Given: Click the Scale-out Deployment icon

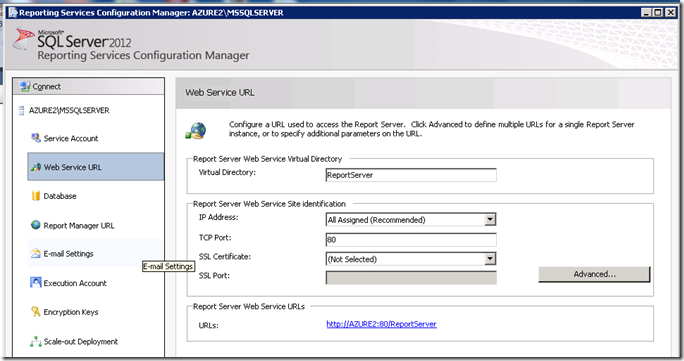Looking at the screenshot, I should [35, 342].
